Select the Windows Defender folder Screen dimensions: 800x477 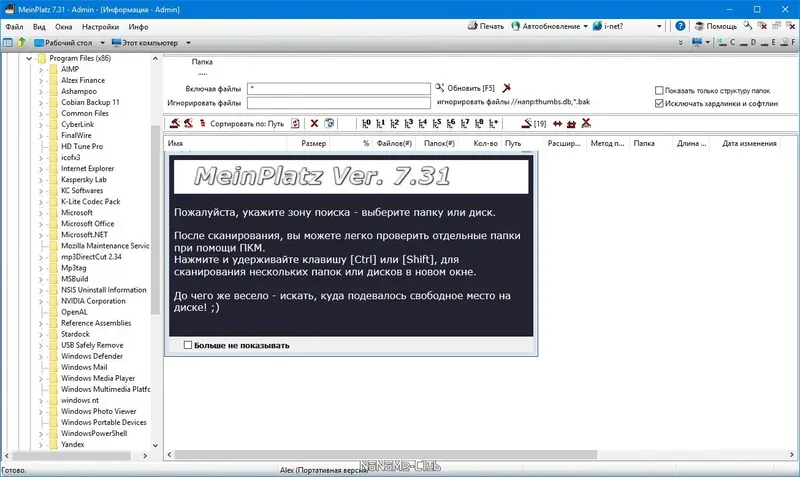(x=92, y=356)
